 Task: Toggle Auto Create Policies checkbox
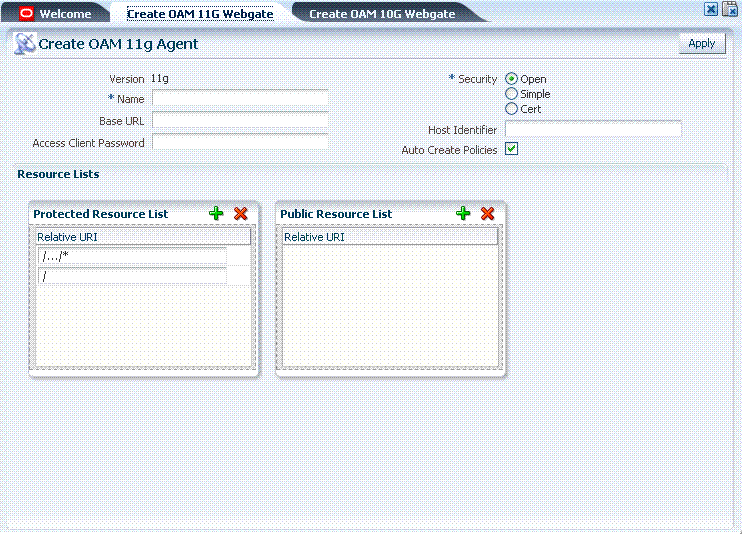512,149
